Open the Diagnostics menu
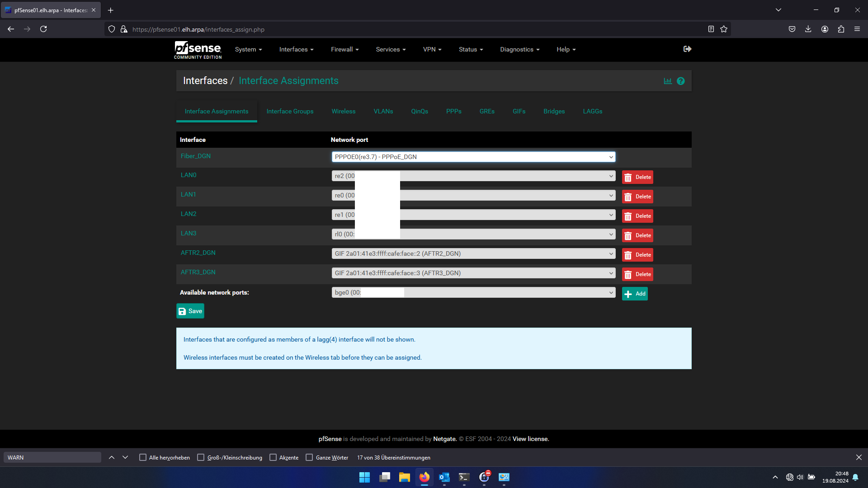The height and width of the screenshot is (488, 868). (x=519, y=49)
